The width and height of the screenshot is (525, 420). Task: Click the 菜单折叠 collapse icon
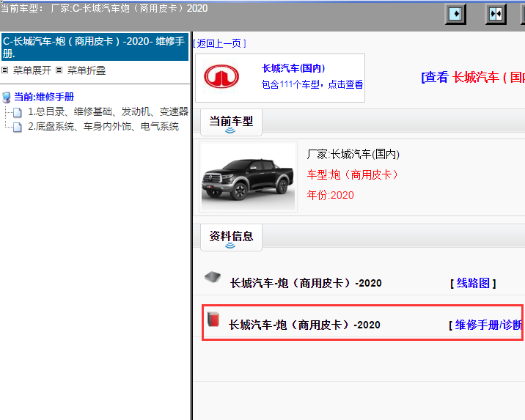click(x=59, y=70)
